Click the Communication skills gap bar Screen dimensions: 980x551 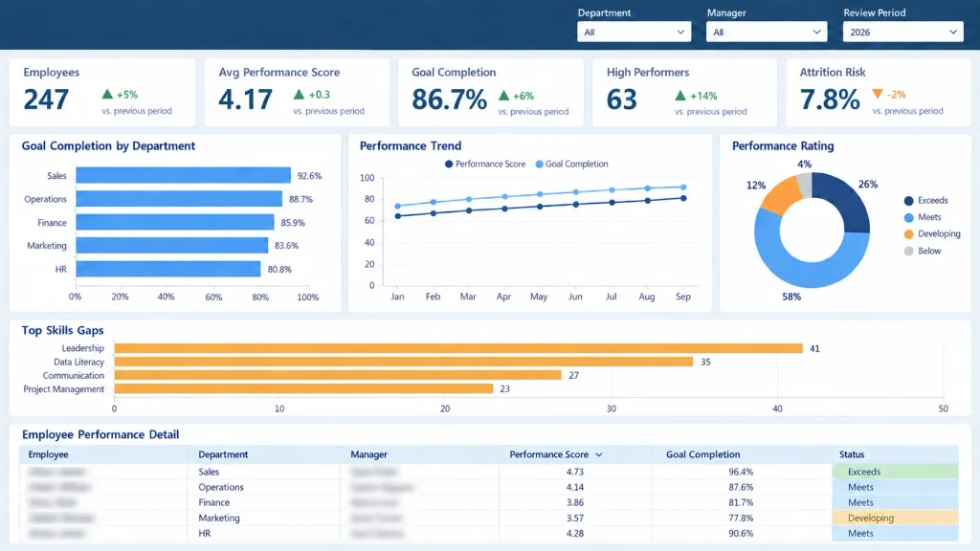point(338,375)
